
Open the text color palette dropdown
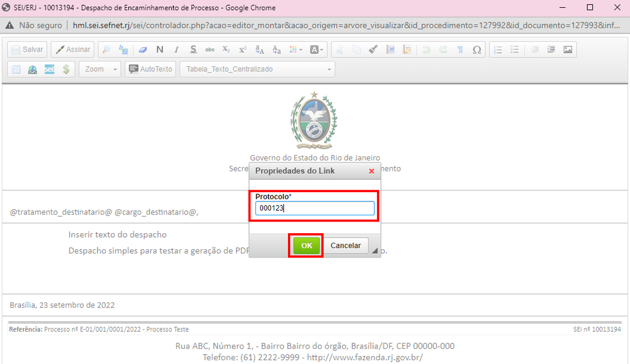[316, 50]
